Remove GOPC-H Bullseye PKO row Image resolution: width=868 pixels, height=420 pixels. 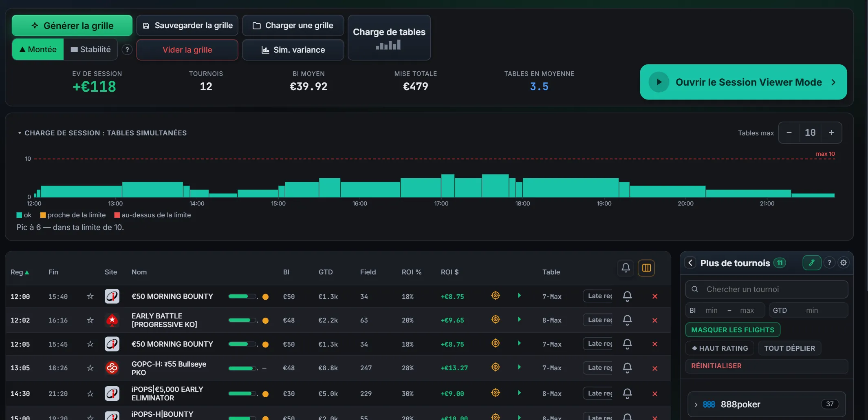[x=655, y=369]
